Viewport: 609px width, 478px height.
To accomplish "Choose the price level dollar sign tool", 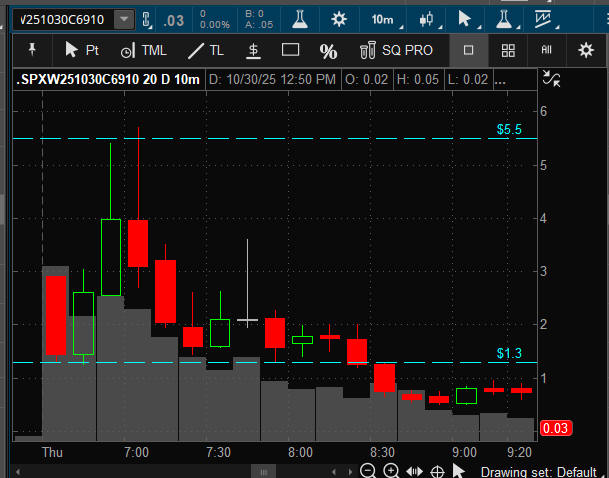I will [x=254, y=49].
